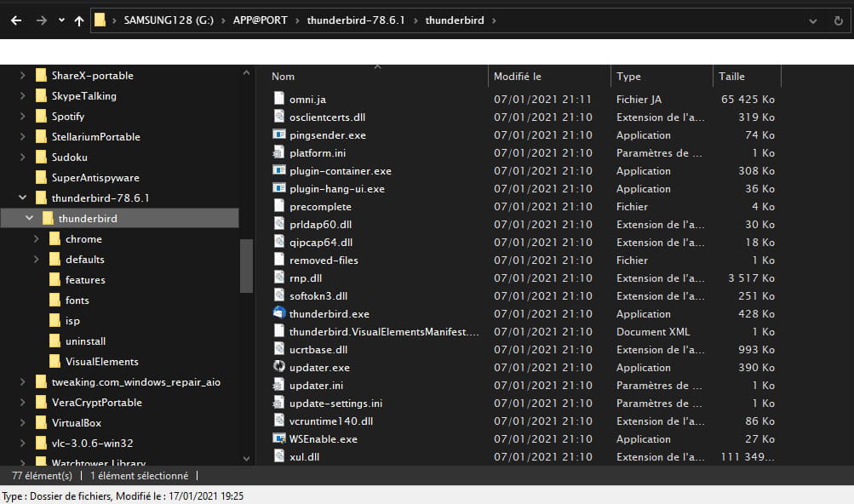
Task: Select updater.exe application icon
Action: point(279,366)
